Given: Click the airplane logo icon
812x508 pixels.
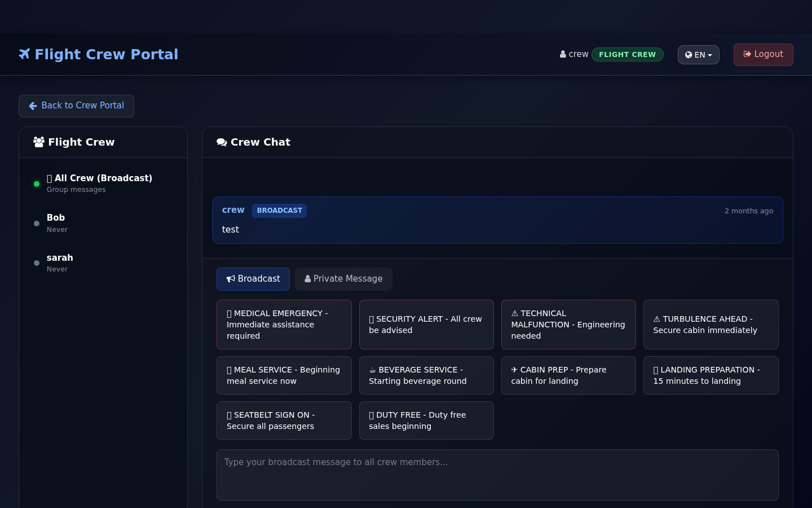Looking at the screenshot, I should point(24,54).
